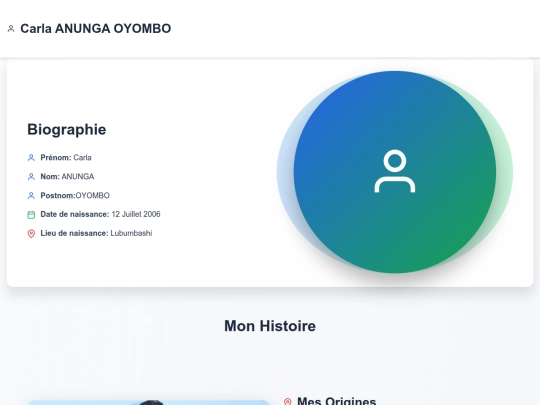The image size is (540, 405).
Task: Click the large white profile avatar icon
Action: pos(395,171)
